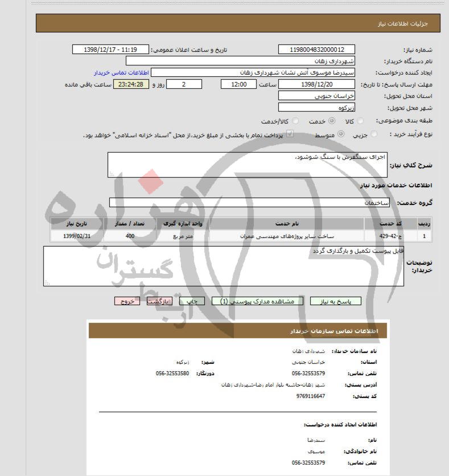
Task: Click the شماره نیاز field 1198004832000012
Action: (316, 50)
